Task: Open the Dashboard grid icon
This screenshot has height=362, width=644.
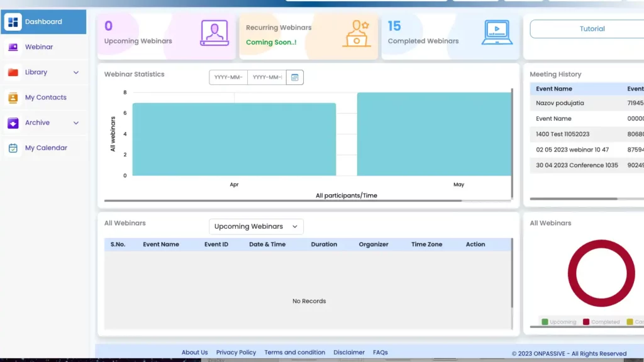Action: pyautogui.click(x=13, y=21)
